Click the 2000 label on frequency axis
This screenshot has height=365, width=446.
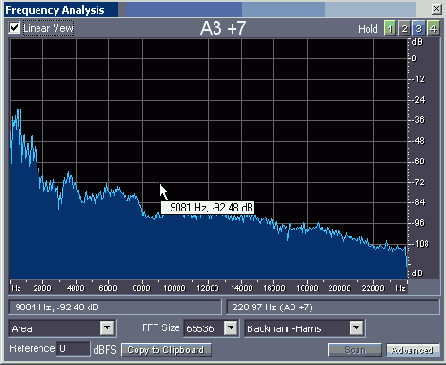(x=42, y=288)
